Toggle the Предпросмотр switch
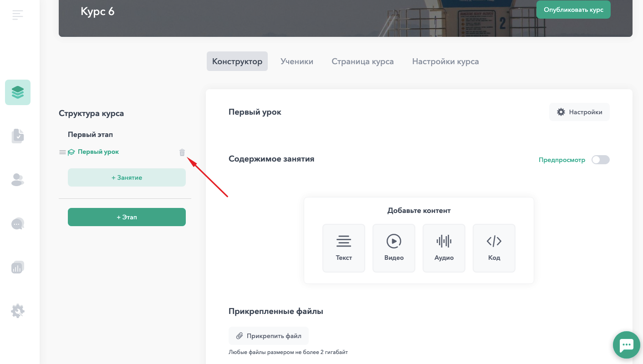Viewport: 643px width, 364px height. (x=600, y=160)
